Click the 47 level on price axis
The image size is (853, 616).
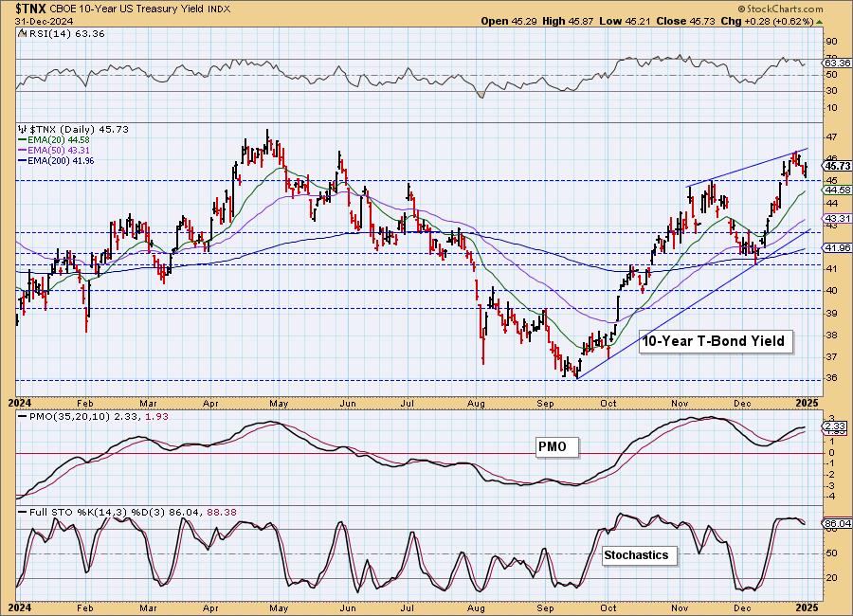[832, 137]
